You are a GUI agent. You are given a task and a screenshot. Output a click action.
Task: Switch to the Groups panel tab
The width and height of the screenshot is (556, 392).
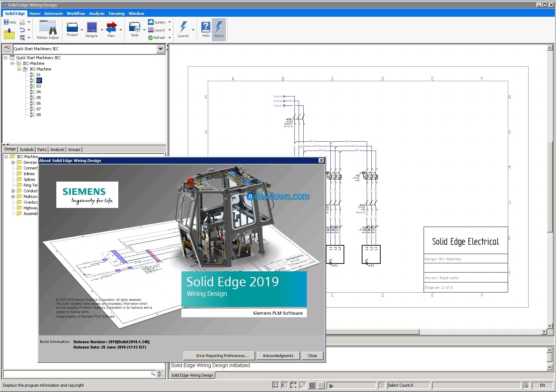point(74,150)
